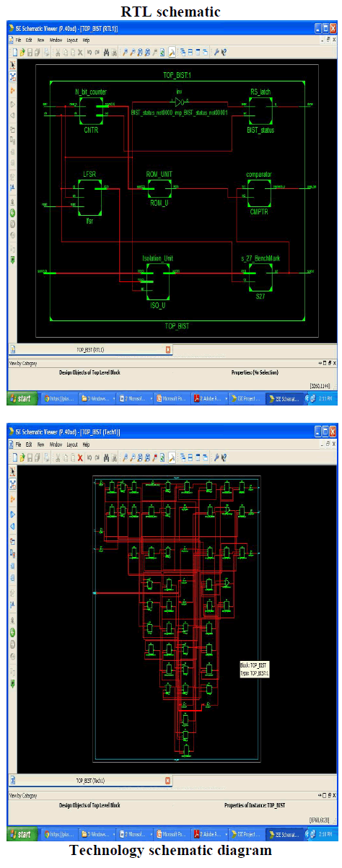Click new document icon in RTL1 toolbar
Image resolution: width=342 pixels, height=868 pixels.
[15, 53]
